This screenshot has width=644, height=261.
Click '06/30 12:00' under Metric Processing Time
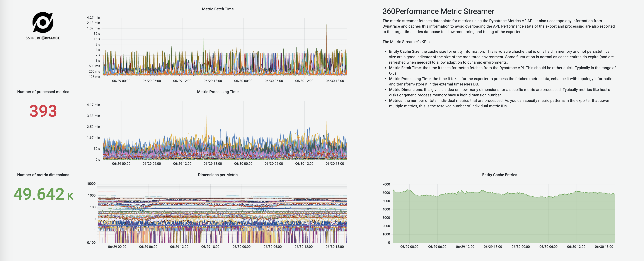(304, 164)
